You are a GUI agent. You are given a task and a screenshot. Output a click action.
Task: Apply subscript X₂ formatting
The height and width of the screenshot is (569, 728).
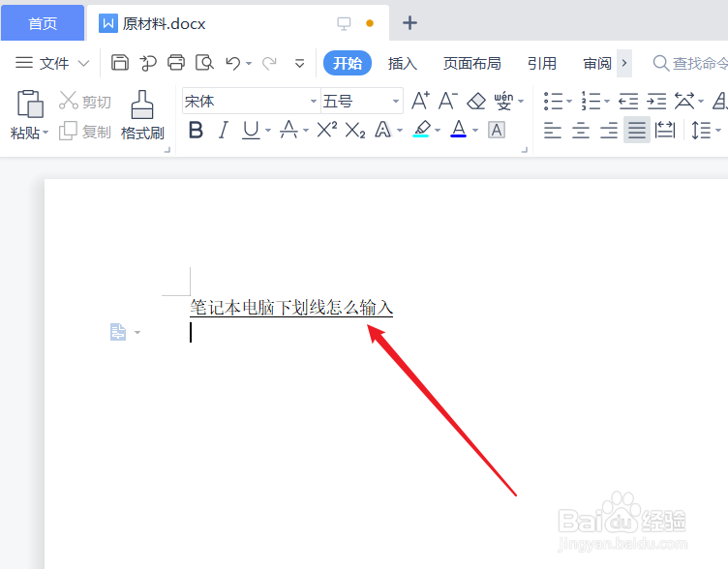(355, 131)
